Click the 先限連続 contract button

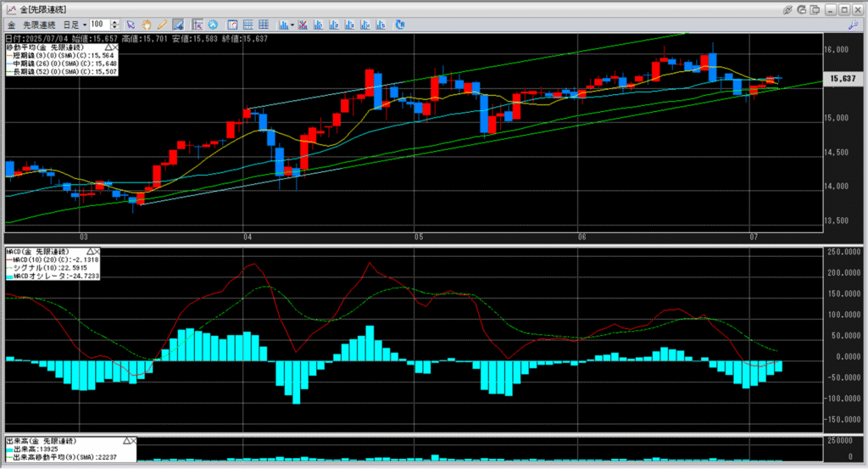[39, 25]
